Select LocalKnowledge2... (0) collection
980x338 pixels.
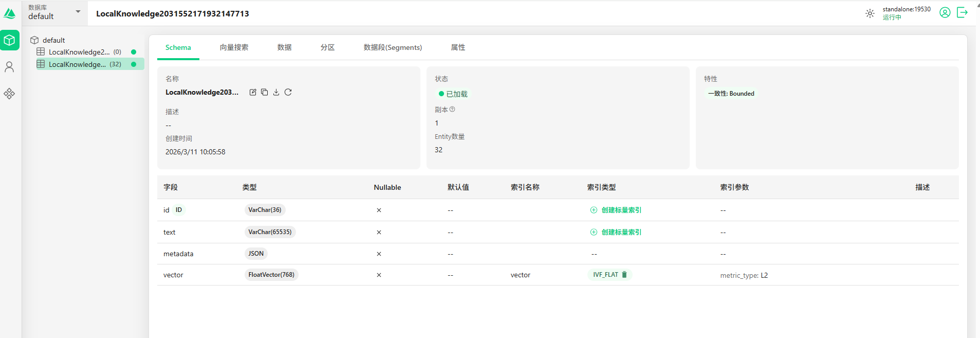[x=90, y=52]
